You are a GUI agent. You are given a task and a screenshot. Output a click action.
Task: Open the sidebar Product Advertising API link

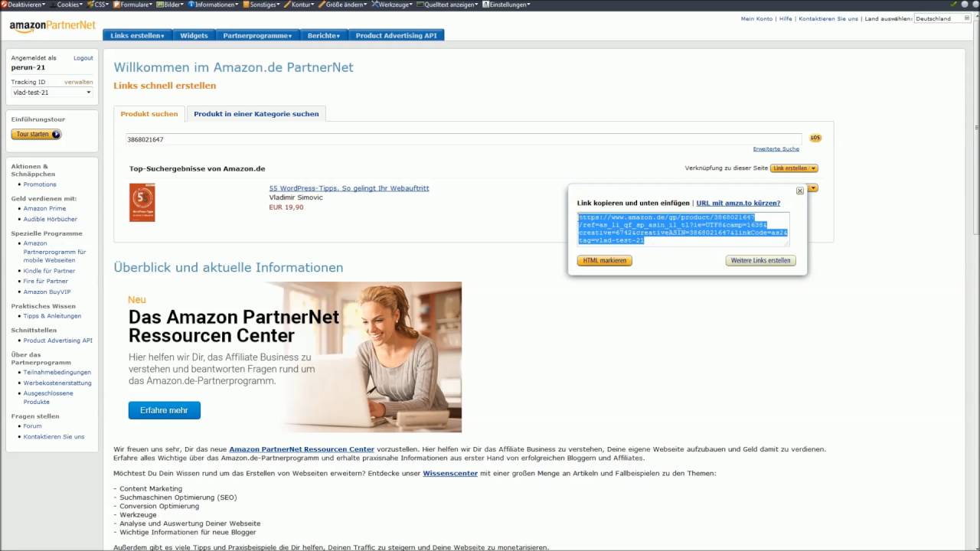(x=57, y=341)
